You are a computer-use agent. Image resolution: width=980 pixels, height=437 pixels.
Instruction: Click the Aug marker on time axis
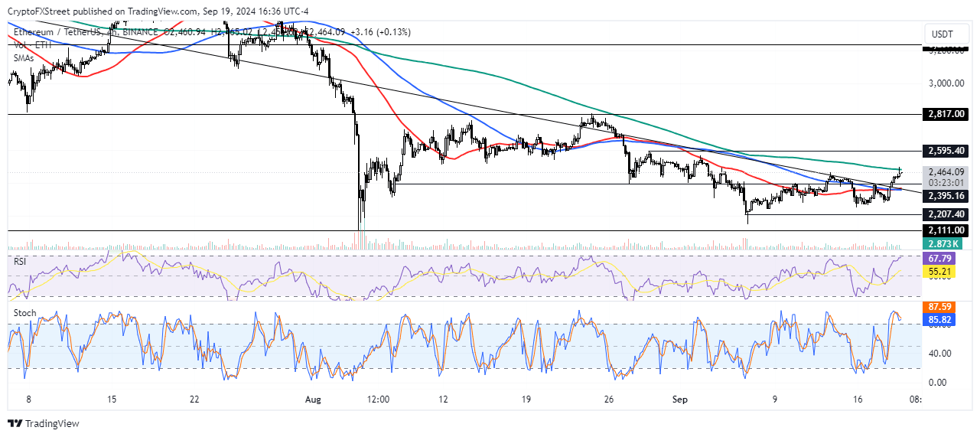point(310,399)
